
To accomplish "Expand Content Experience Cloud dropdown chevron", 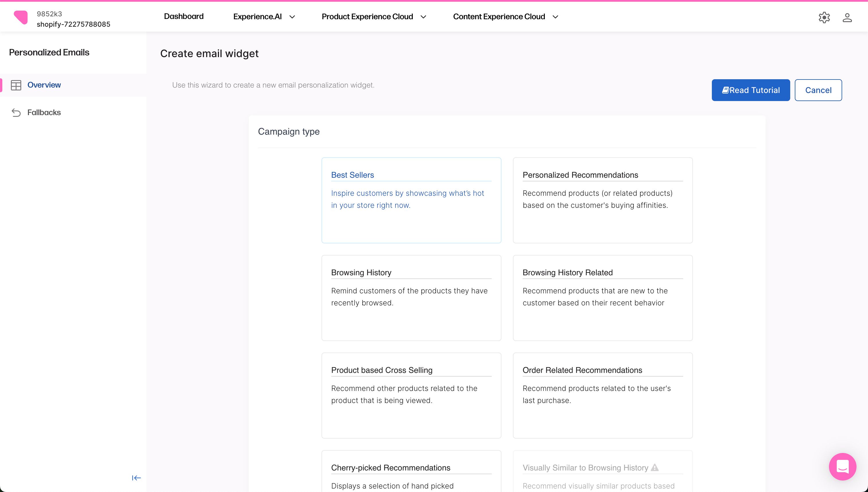I will [555, 17].
